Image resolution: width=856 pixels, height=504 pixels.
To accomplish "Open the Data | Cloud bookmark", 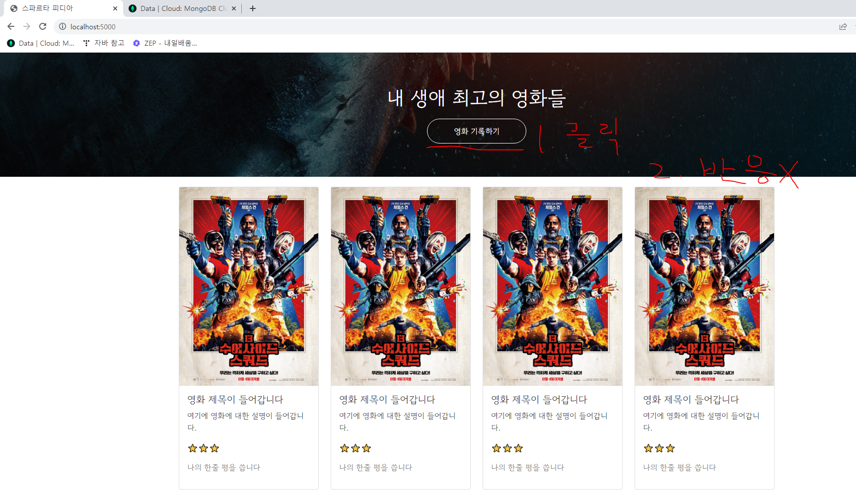I will 41,43.
